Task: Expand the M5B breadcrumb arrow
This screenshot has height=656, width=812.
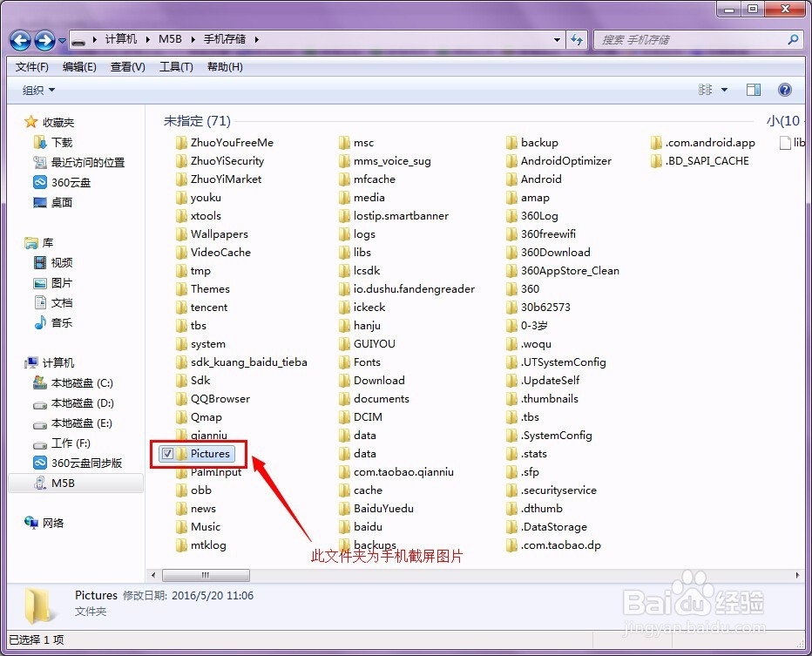Action: click(x=193, y=39)
